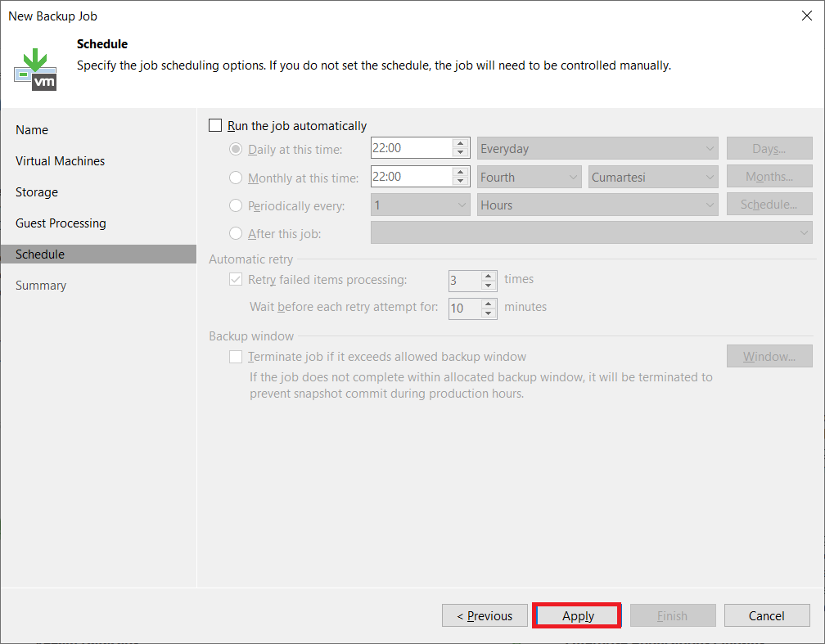The width and height of the screenshot is (825, 644).
Task: Click the daily time 22:00 field
Action: coord(410,149)
